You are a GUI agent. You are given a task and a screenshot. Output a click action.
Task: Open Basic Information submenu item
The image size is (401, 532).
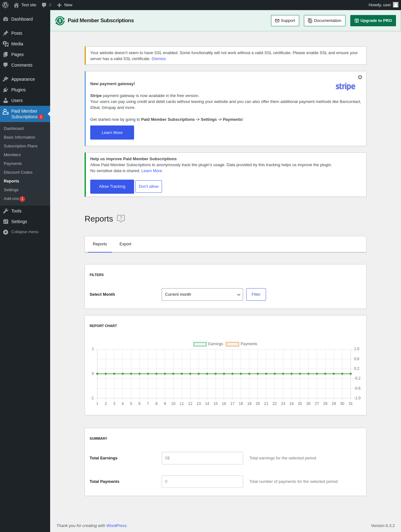(19, 137)
